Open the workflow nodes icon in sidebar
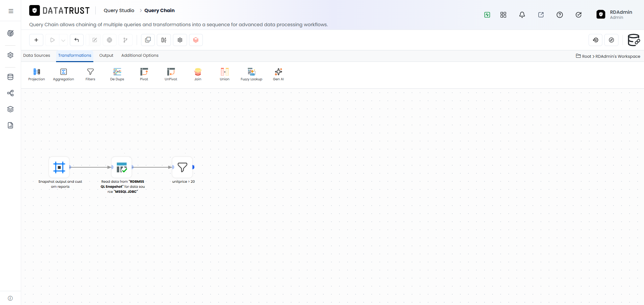The image size is (644, 305). [x=10, y=93]
